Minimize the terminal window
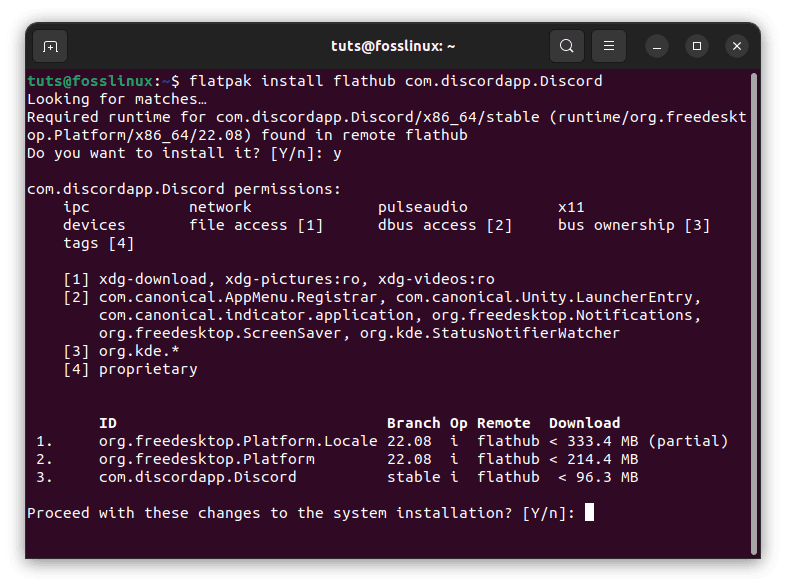 (x=657, y=47)
